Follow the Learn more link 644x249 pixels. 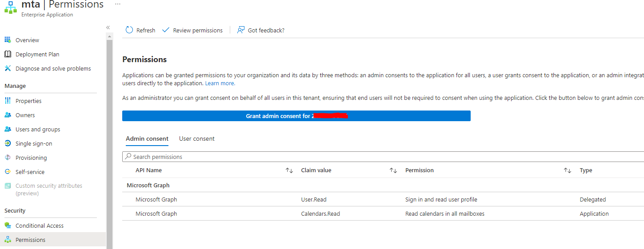point(220,83)
